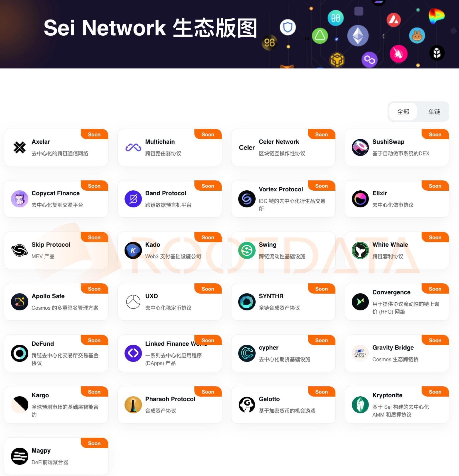
Task: Click the Gelotto logo icon
Action: 247,405
